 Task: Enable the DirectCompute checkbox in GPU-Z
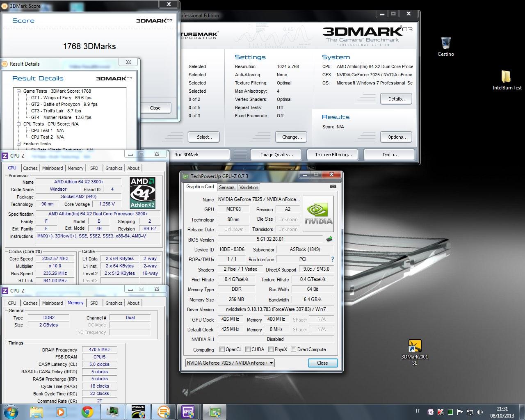[x=293, y=349]
